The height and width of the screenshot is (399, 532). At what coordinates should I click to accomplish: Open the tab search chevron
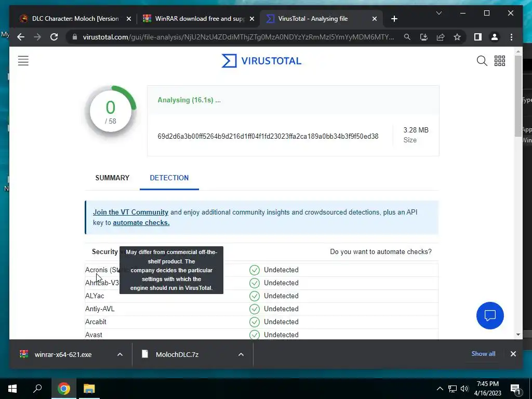point(438,13)
